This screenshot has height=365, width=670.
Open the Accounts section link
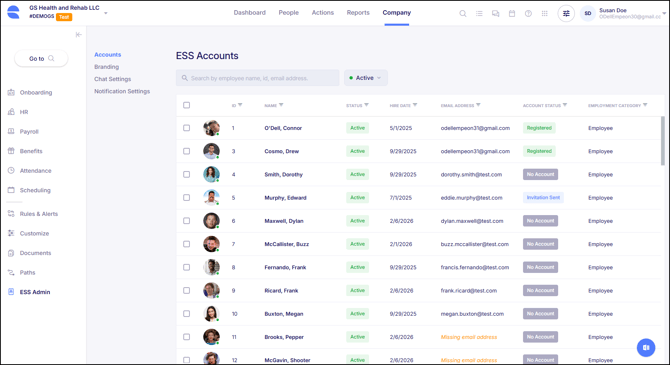click(x=108, y=55)
